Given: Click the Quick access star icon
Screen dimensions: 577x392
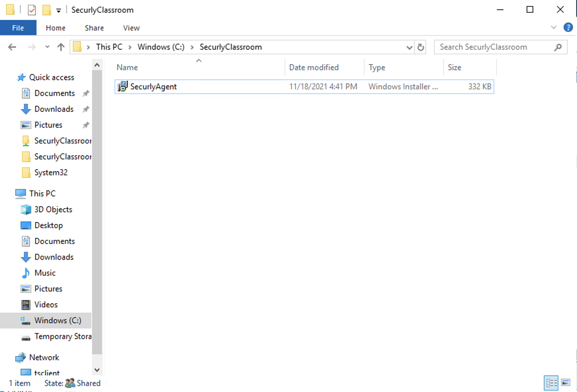Looking at the screenshot, I should 21,77.
